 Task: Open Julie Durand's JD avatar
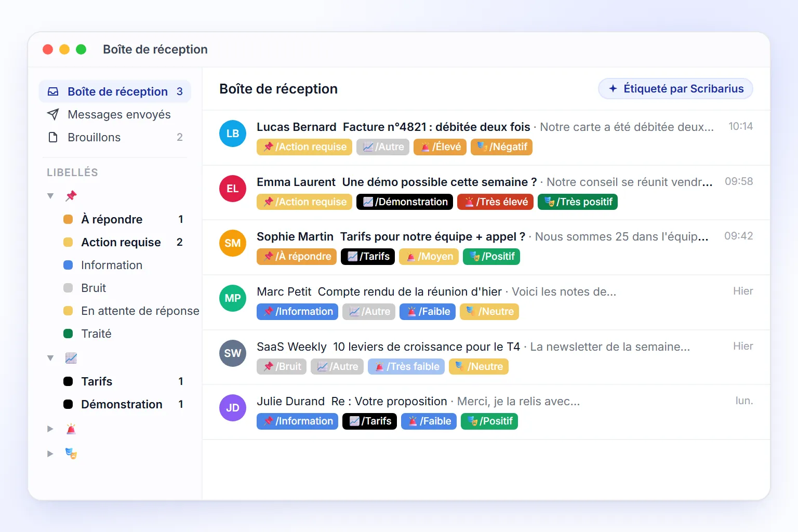click(x=233, y=408)
